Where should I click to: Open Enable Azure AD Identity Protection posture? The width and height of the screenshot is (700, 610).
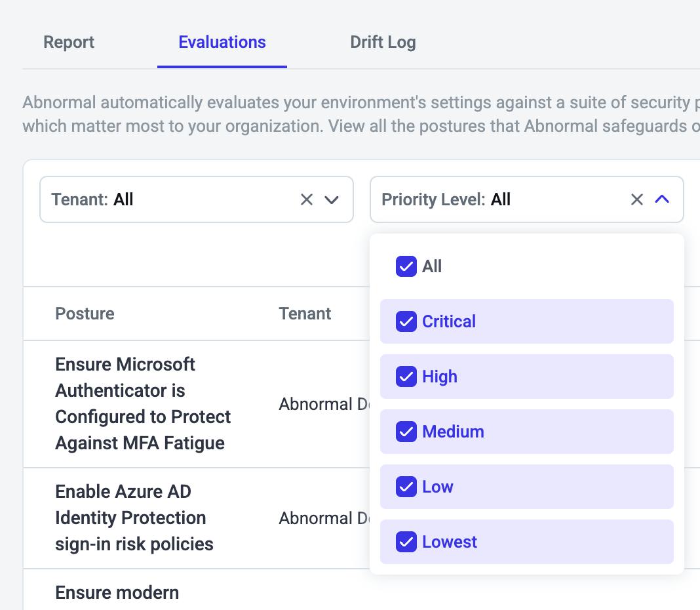pyautogui.click(x=134, y=518)
